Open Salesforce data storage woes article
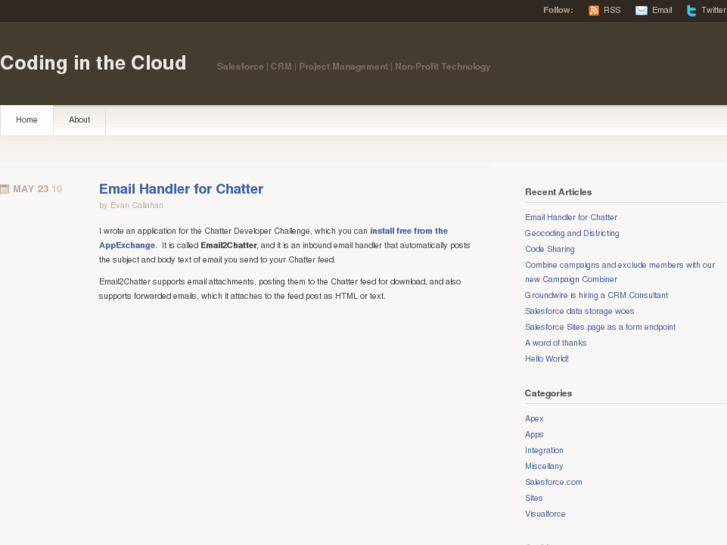The width and height of the screenshot is (727, 545). click(x=579, y=311)
